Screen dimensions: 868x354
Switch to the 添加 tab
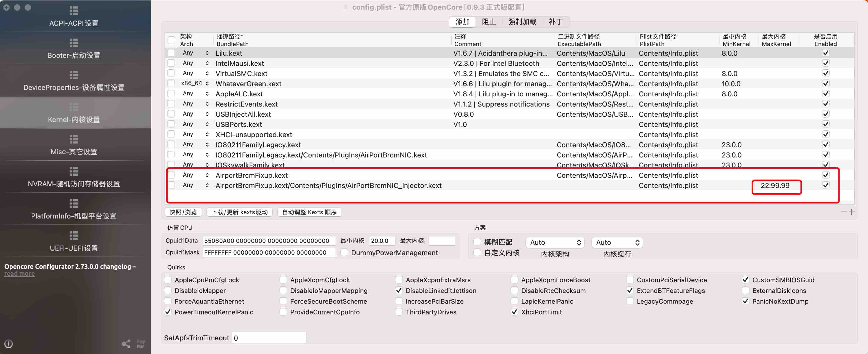[x=462, y=22]
